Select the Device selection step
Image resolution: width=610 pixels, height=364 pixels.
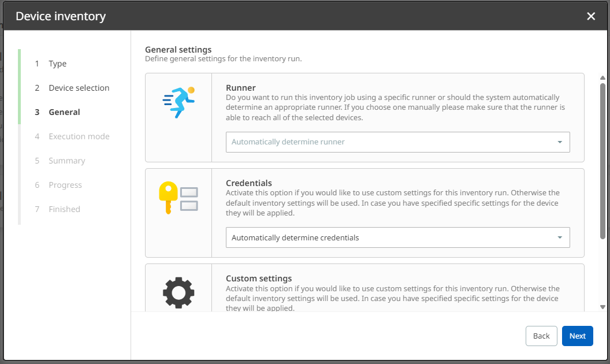[x=79, y=88]
